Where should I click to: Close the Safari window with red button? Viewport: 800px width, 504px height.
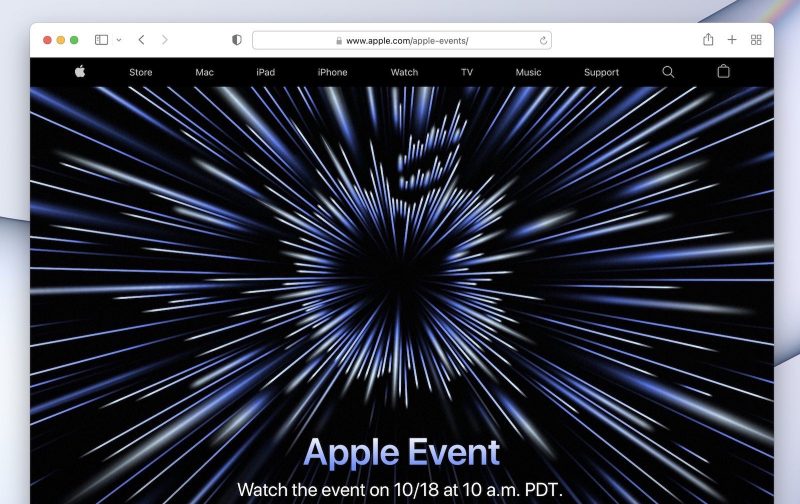47,40
